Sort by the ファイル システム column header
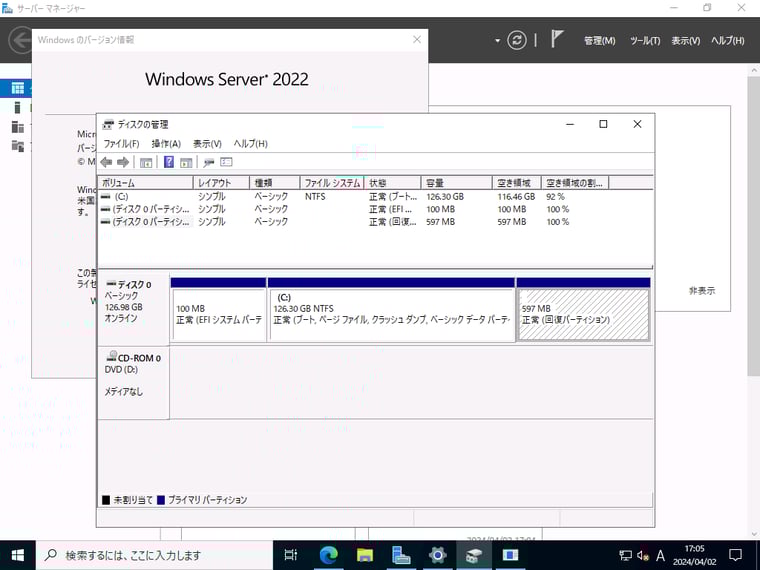 click(x=332, y=183)
